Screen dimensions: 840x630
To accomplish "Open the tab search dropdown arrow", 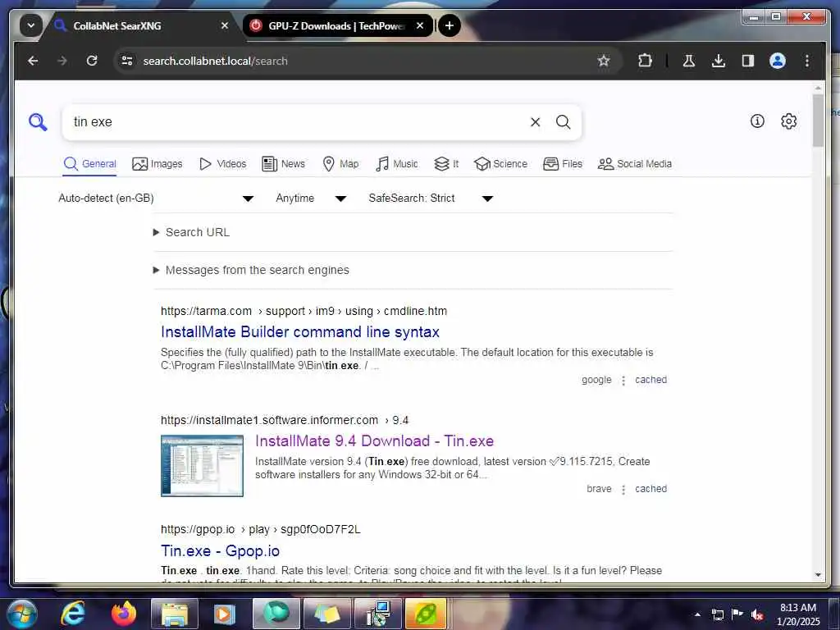I will coord(30,25).
